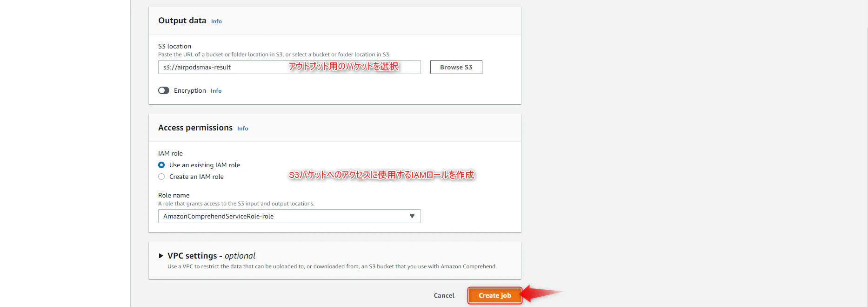Click the S3 location input field
This screenshot has width=868, height=307.
tap(289, 67)
